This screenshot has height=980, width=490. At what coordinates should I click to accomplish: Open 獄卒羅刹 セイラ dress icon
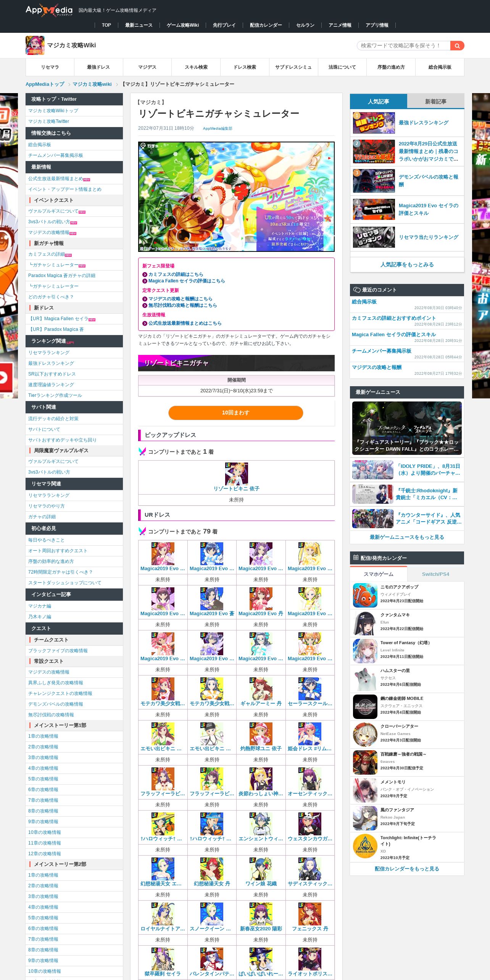pyautogui.click(x=163, y=959)
